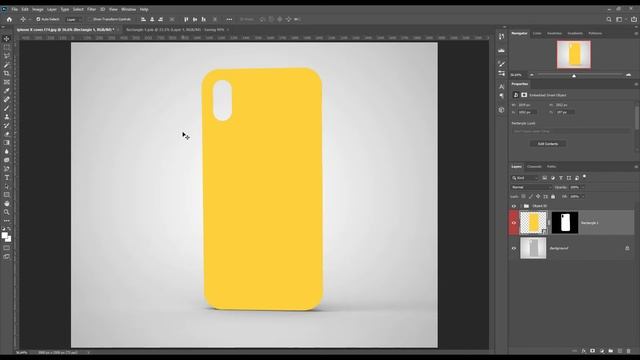
Task: Select the Brush tool
Action: tap(7, 108)
